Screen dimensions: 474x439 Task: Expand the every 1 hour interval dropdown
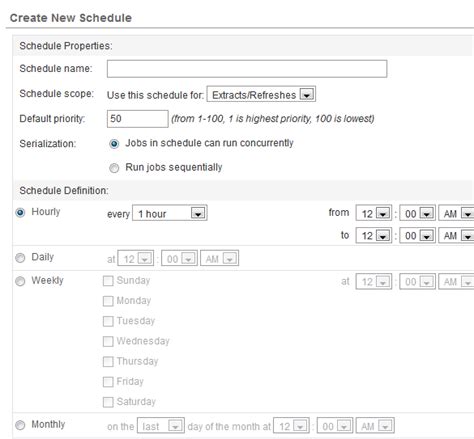(170, 213)
